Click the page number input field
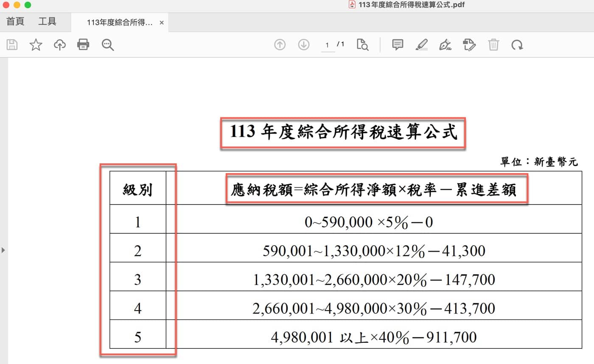Screen dimensions: 594x364 328,45
